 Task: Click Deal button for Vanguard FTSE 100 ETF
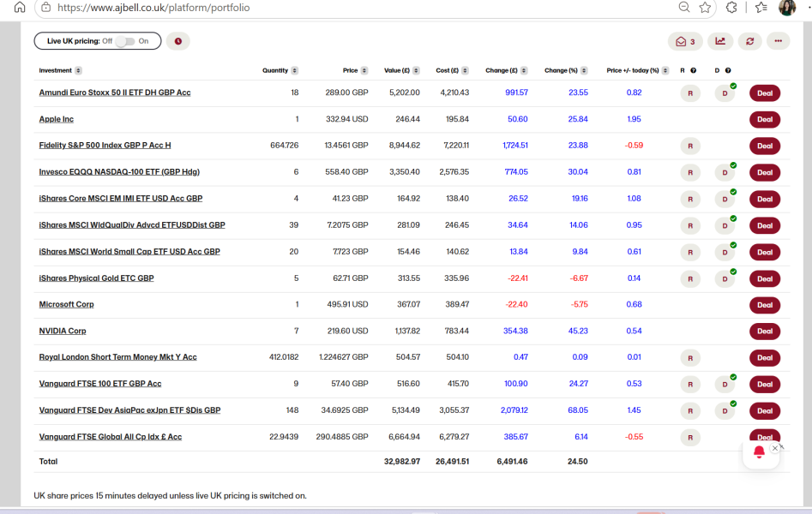(765, 385)
